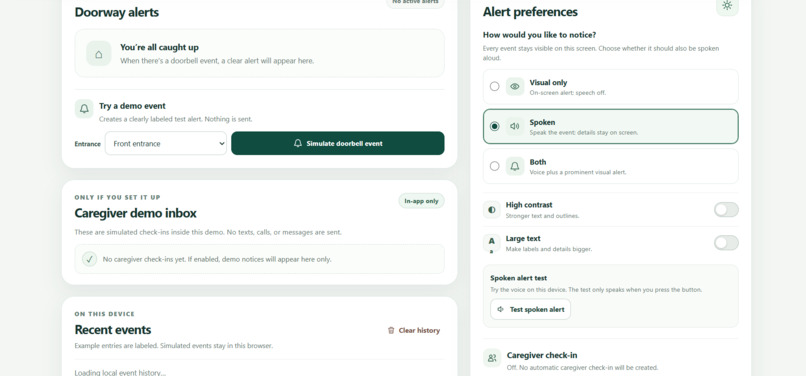Viewport: 806px width, 376px height.
Task: Run Test spoken alert
Action: [x=530, y=309]
